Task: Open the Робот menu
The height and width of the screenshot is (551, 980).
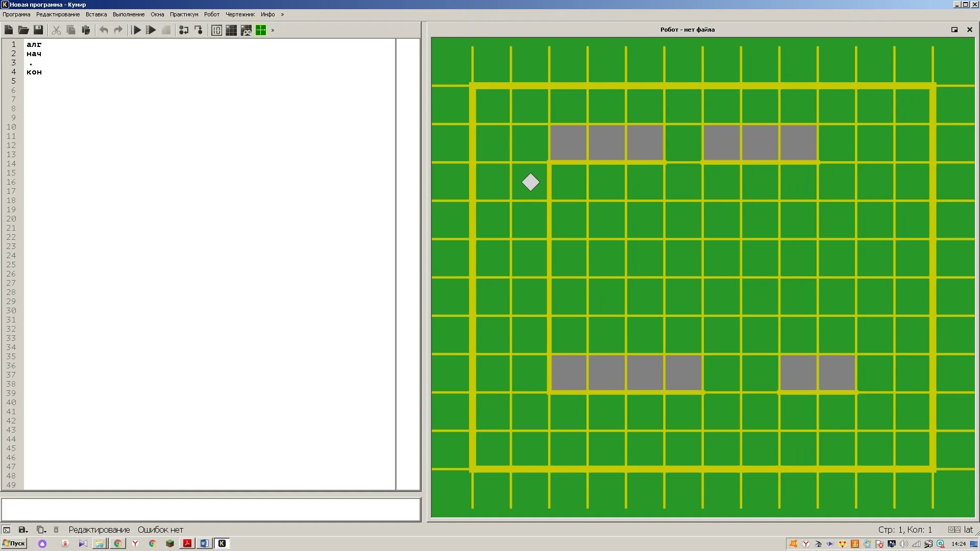Action: pyautogui.click(x=211, y=14)
